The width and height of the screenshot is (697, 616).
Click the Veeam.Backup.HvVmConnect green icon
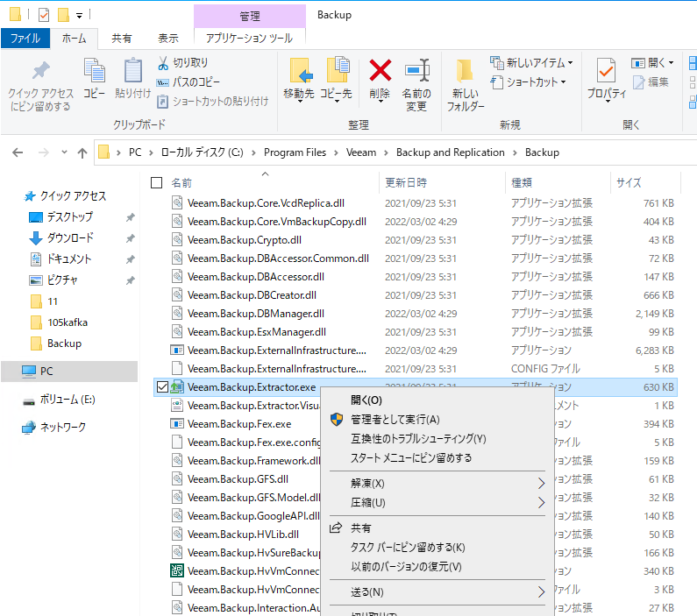click(x=177, y=570)
